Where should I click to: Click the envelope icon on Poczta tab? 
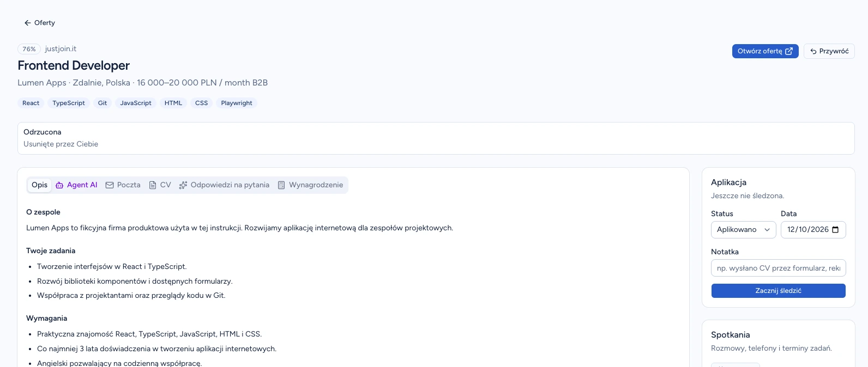pos(110,185)
